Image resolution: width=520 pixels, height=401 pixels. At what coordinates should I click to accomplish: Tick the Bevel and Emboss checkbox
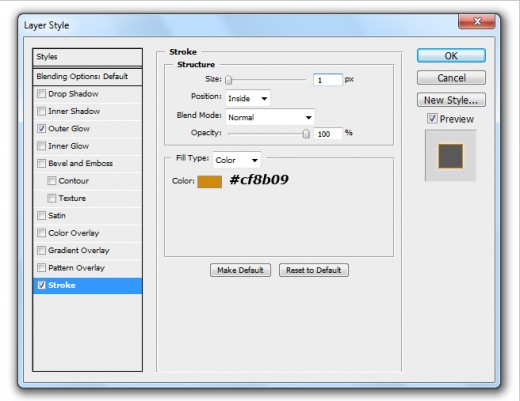click(41, 163)
